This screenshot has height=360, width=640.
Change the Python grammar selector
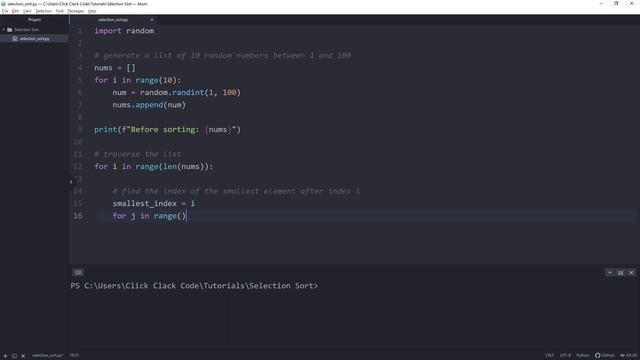(x=582, y=356)
